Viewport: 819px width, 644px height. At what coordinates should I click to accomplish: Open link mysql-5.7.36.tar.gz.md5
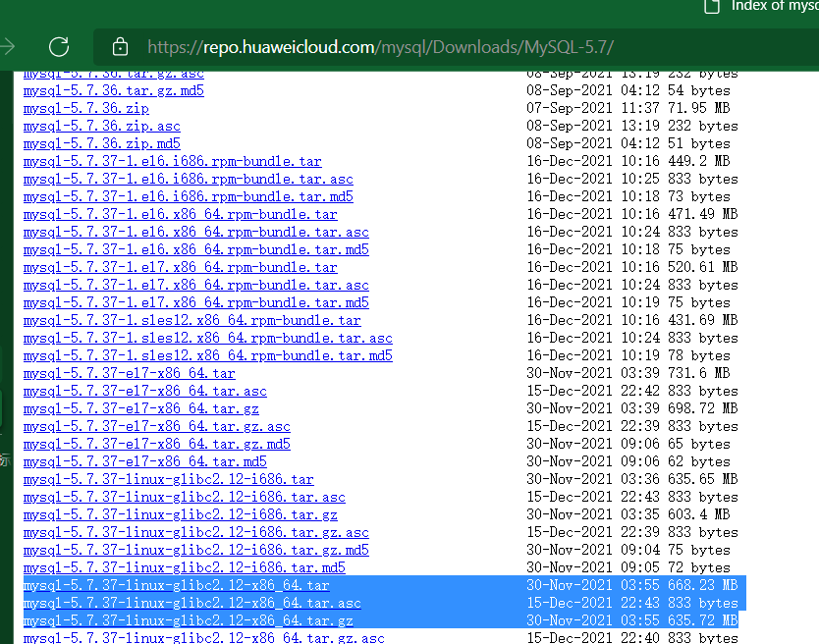113,91
